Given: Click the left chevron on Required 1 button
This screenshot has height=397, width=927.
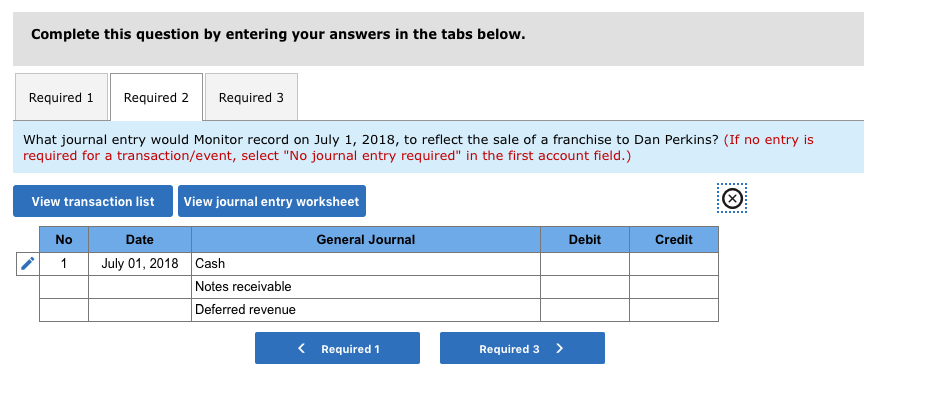Looking at the screenshot, I should point(302,348).
